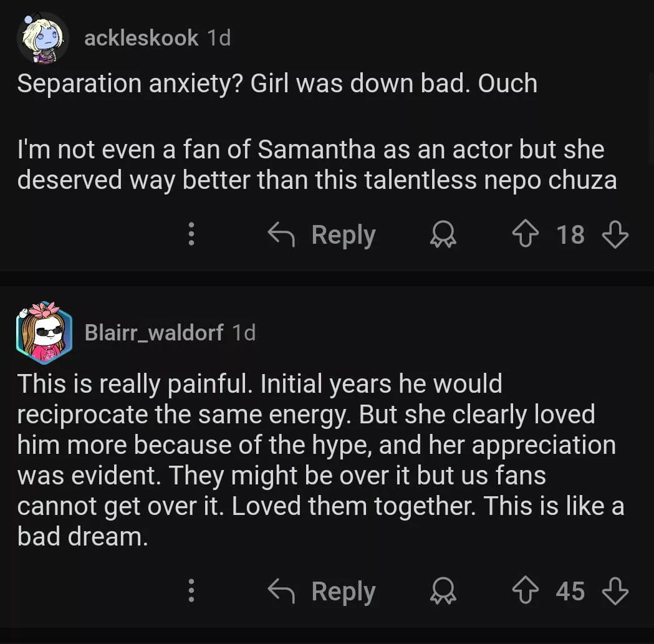
Task: Downvote the ackleskook comment
Action: click(615, 235)
